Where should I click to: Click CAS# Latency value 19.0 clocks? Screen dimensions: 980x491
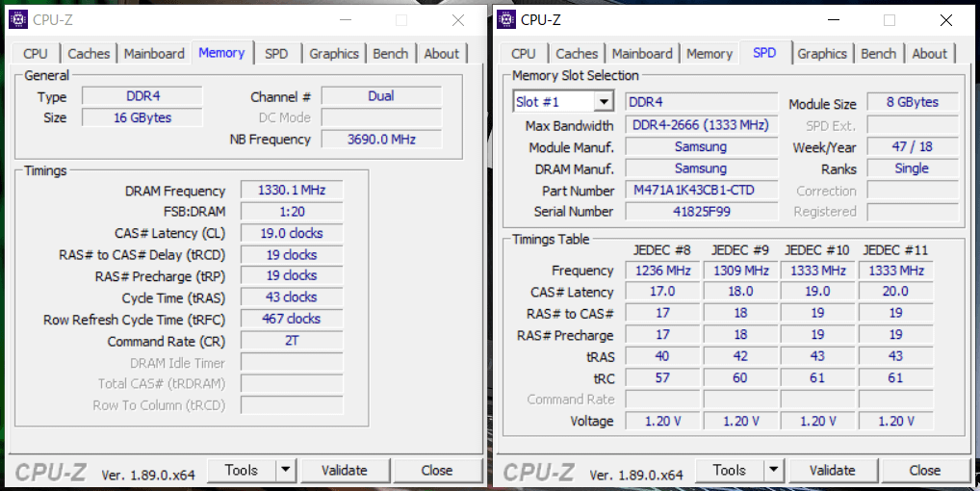tap(292, 233)
